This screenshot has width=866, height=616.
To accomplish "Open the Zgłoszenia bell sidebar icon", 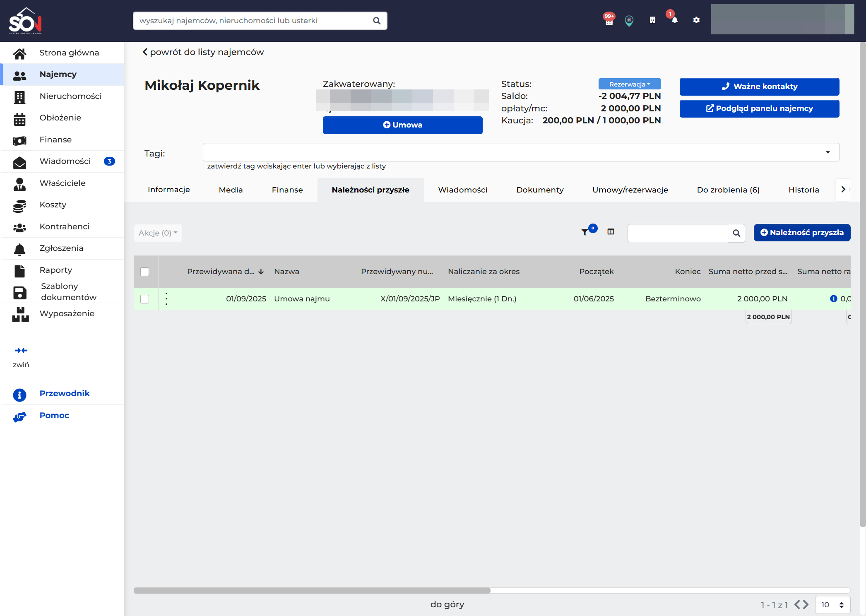I will (19, 249).
